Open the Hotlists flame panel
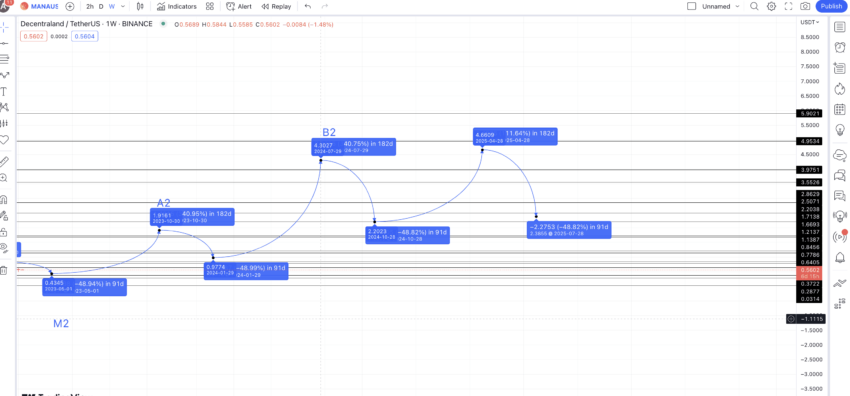850x396 pixels. pyautogui.click(x=840, y=89)
